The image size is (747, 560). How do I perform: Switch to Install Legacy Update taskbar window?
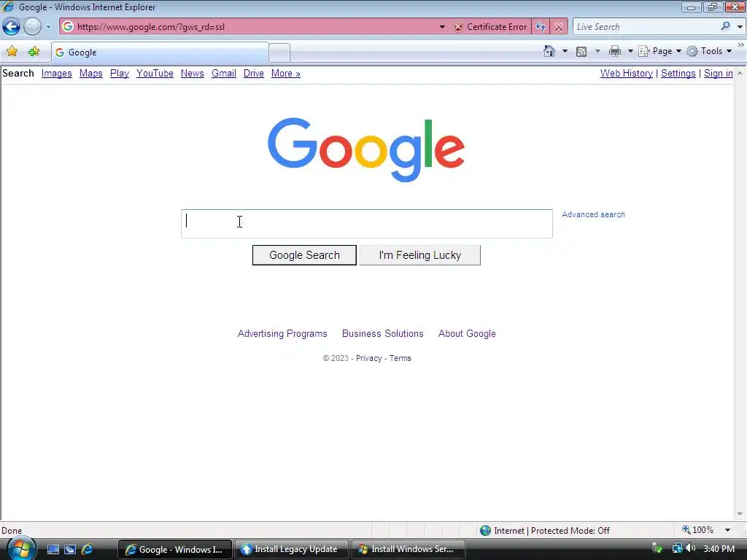[291, 550]
